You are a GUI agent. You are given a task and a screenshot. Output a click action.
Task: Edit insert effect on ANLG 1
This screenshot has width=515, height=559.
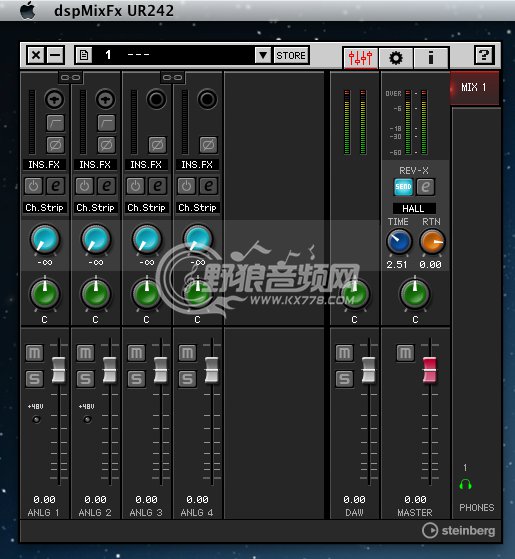pos(56,186)
